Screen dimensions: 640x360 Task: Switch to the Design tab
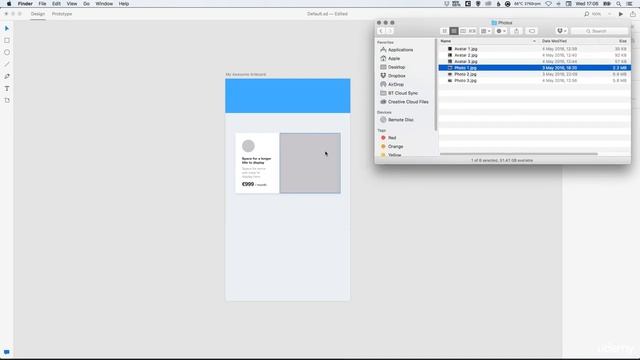pyautogui.click(x=38, y=14)
